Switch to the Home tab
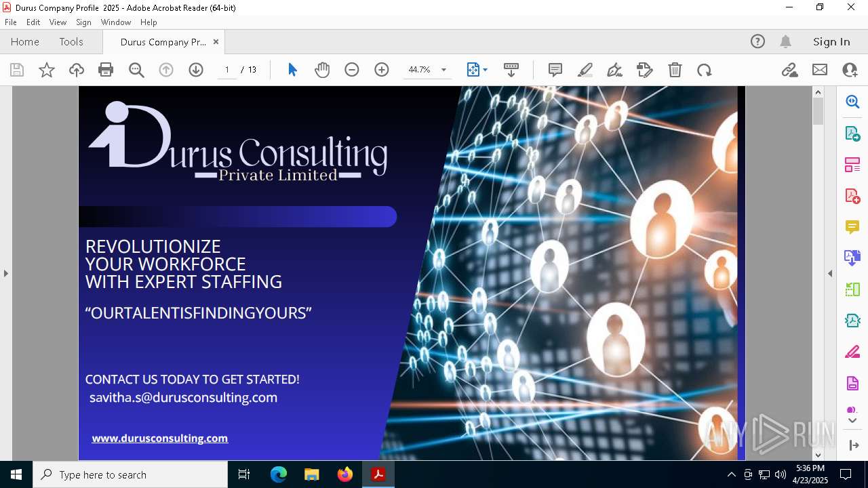 click(25, 42)
